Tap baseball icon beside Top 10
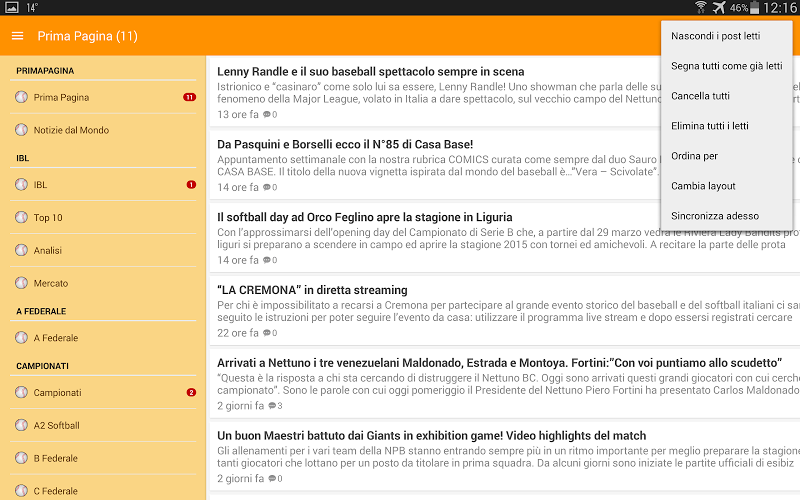The height and width of the screenshot is (500, 800). coord(21,217)
